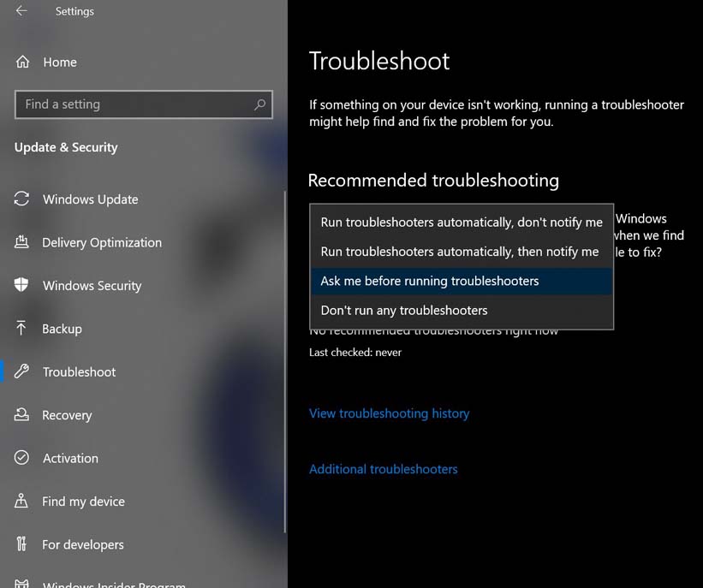Select Run troubleshooters automatically, then notify me
Viewport: 703px width, 588px height.
462,252
